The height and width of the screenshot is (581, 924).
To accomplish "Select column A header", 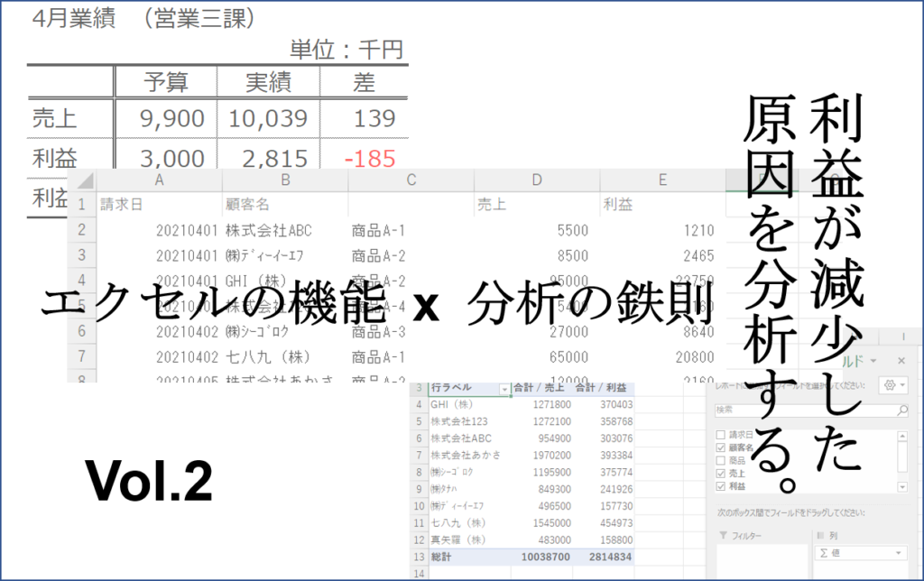I will click(x=159, y=180).
